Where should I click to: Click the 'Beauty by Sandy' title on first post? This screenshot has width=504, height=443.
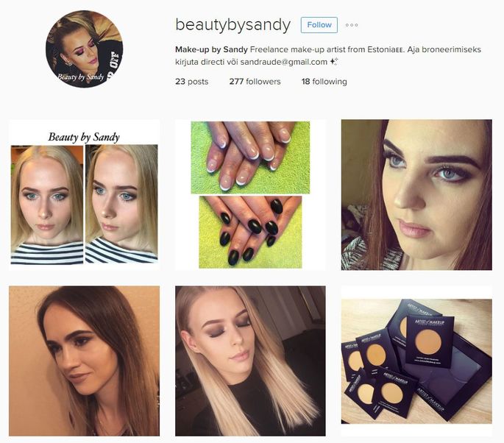coord(84,138)
